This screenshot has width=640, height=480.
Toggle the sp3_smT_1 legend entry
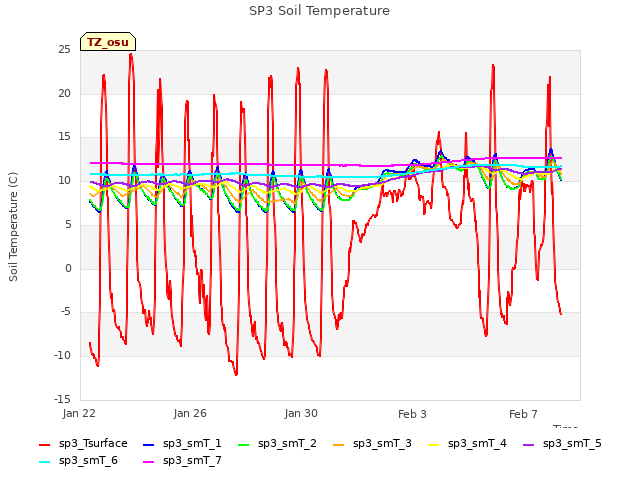coord(182,444)
